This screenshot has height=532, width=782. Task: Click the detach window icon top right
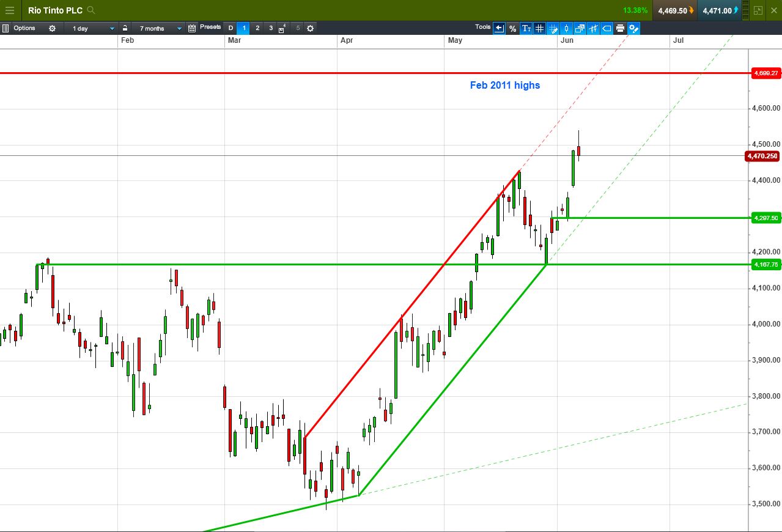[x=758, y=10]
